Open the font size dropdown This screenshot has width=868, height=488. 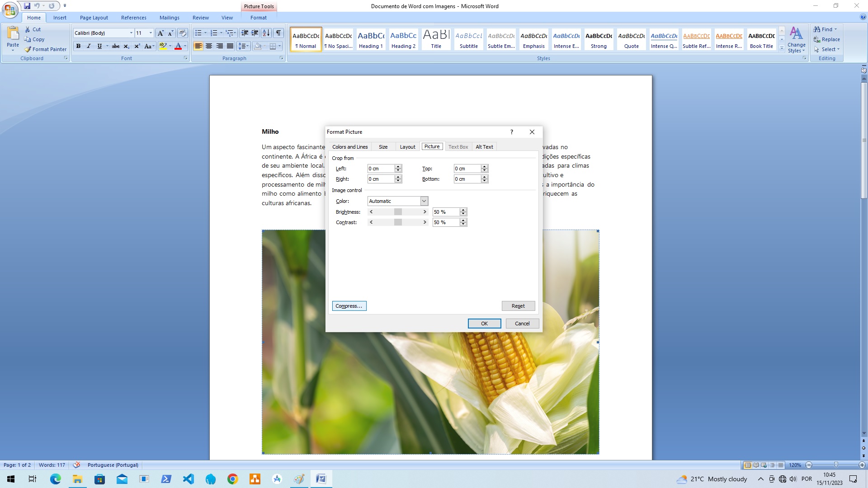151,33
